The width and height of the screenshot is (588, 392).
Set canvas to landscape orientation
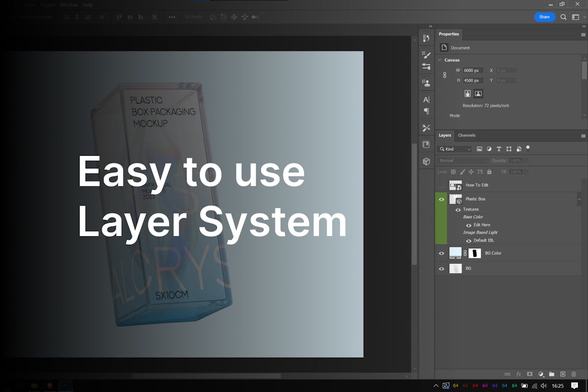click(x=478, y=93)
